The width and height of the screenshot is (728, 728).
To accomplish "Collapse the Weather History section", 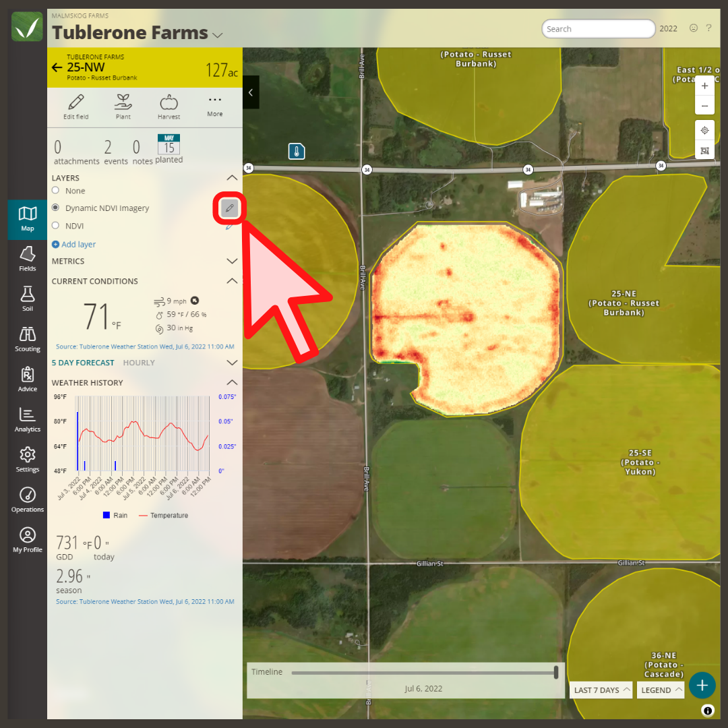I will [232, 383].
